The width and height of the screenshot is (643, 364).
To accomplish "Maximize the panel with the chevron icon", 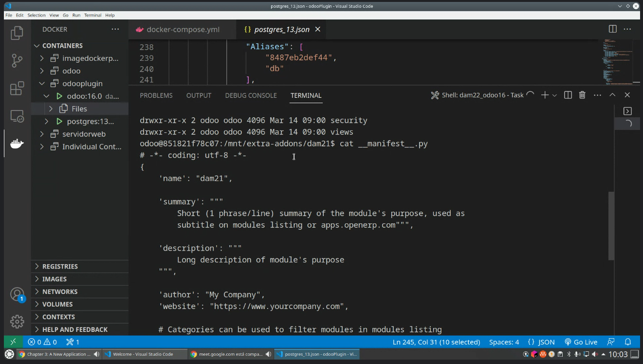I will [x=612, y=95].
